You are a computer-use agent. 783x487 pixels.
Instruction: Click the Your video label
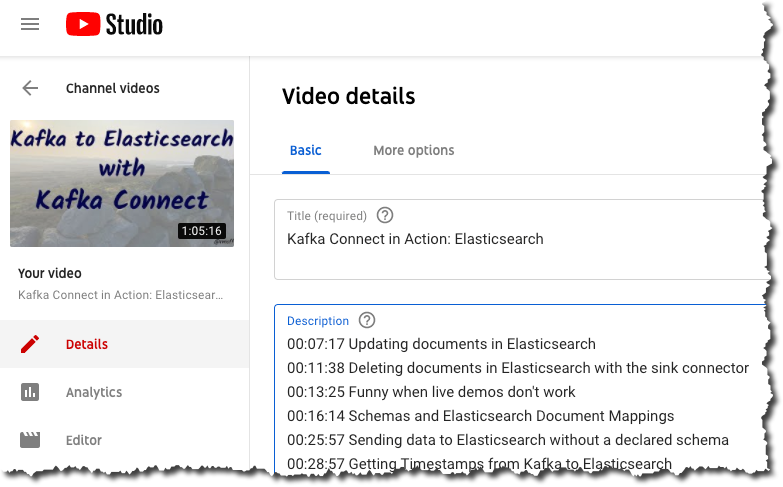tap(49, 273)
